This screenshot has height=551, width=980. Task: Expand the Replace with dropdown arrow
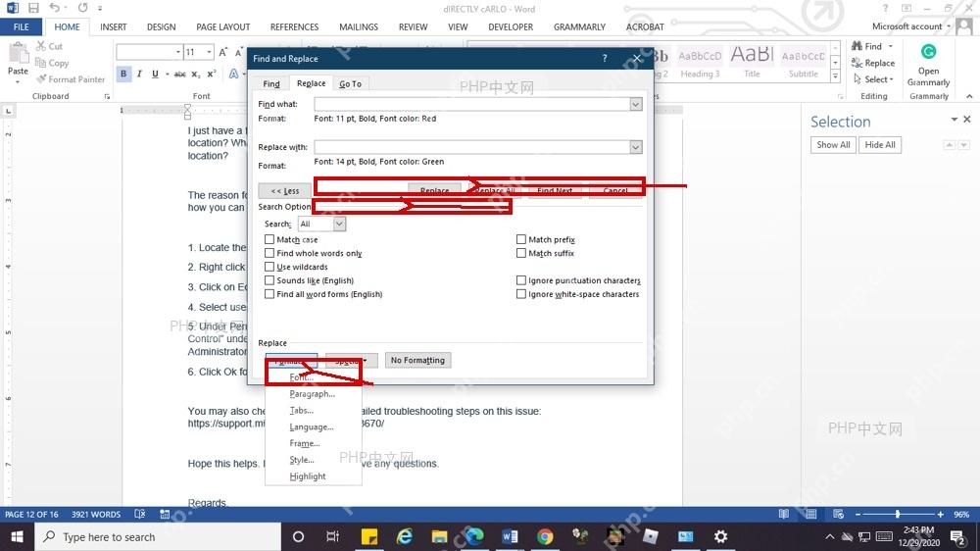click(x=636, y=148)
